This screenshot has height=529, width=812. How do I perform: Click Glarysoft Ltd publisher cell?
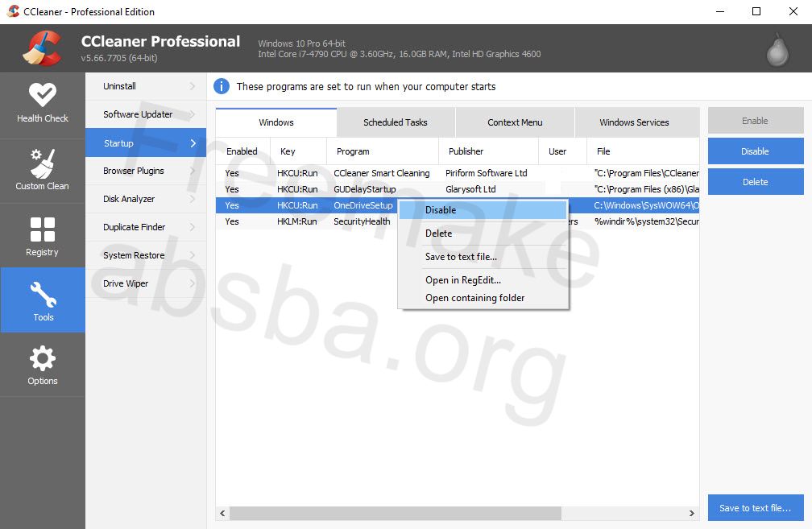click(470, 189)
